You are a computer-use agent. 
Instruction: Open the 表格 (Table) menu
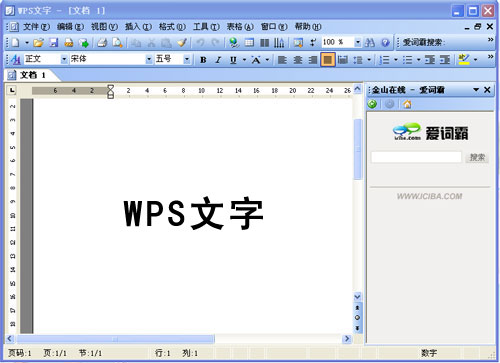pos(240,26)
